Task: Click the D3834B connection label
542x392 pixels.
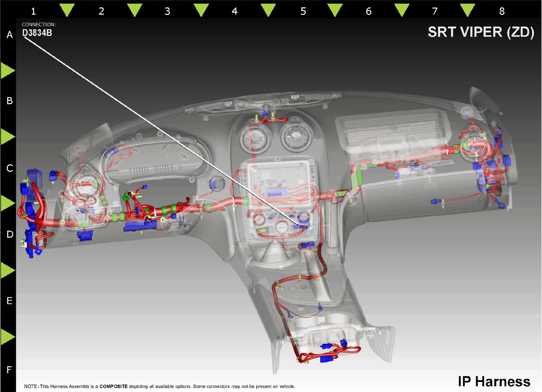Action: pos(37,33)
